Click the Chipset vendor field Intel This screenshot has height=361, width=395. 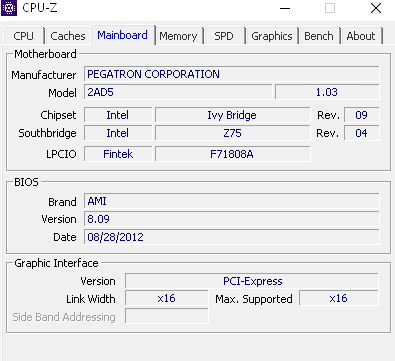coord(118,115)
